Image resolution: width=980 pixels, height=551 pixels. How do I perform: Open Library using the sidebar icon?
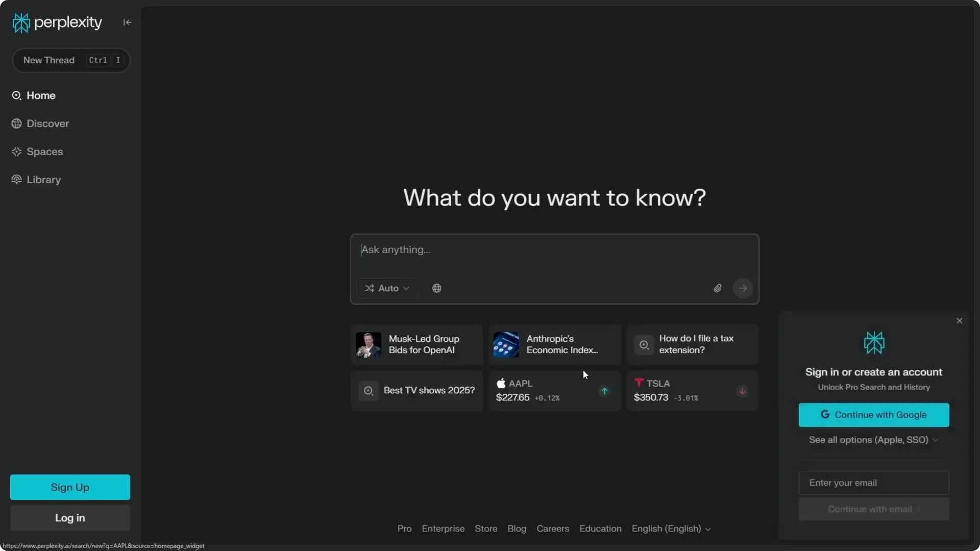pyautogui.click(x=16, y=180)
